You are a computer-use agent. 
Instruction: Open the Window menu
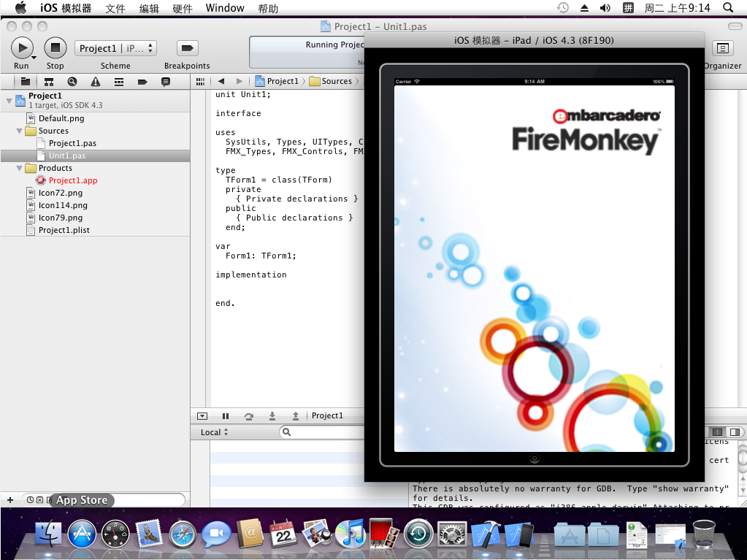(225, 8)
